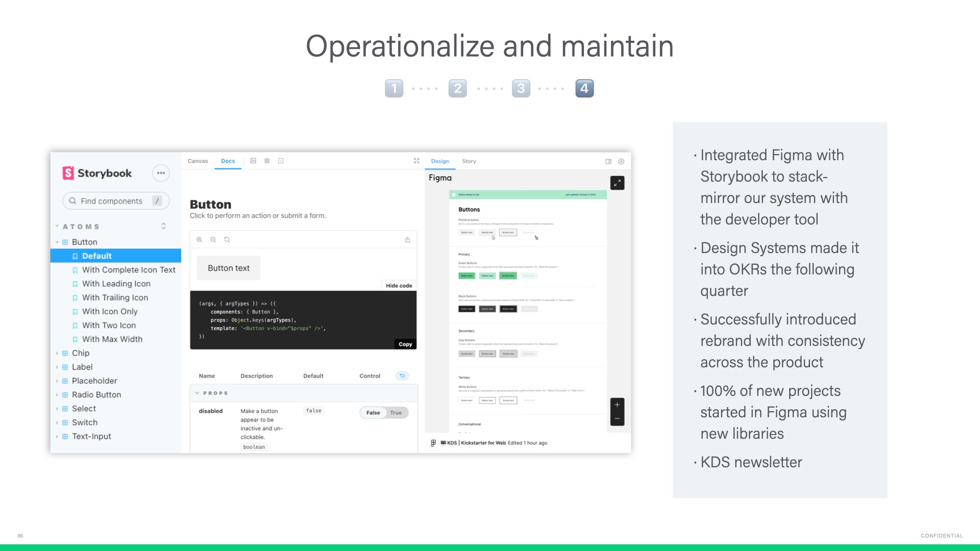Screen dimensions: 980x551
Task: Switch to the Canvas tab
Action: pos(198,161)
